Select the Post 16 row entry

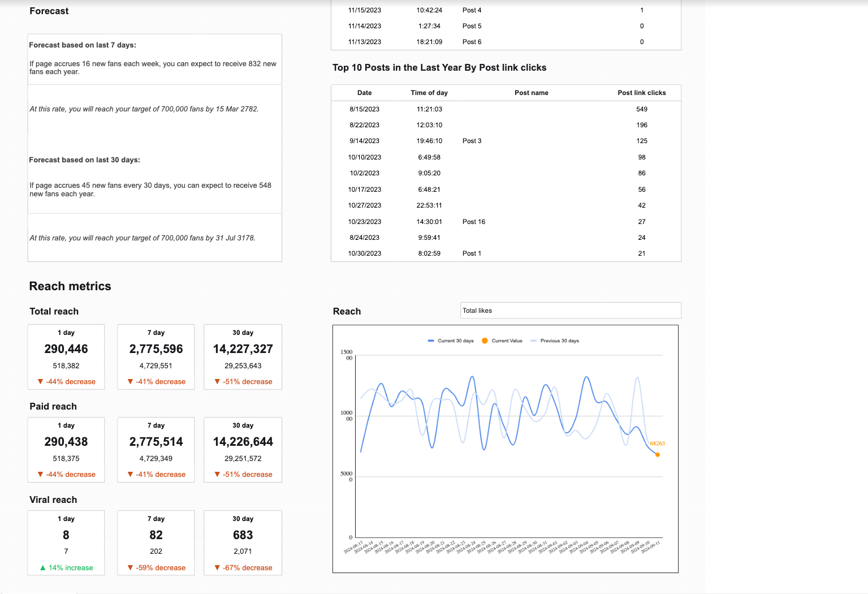[474, 222]
